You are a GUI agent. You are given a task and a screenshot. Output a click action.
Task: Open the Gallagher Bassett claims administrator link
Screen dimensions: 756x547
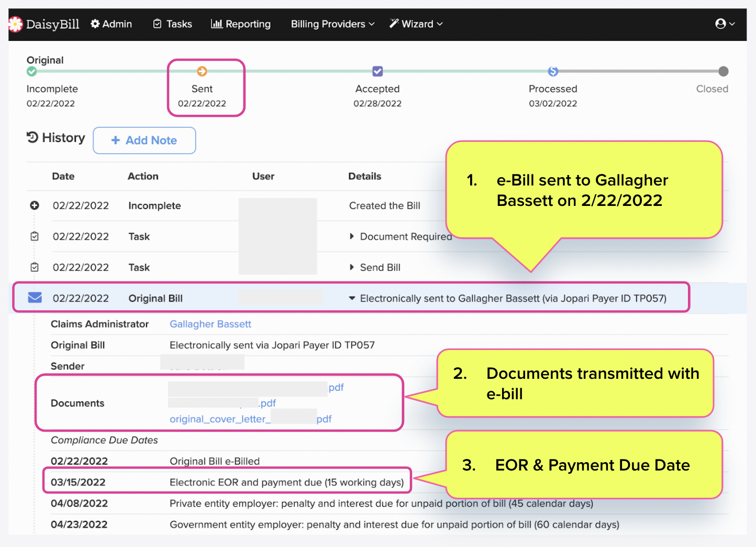[210, 324]
